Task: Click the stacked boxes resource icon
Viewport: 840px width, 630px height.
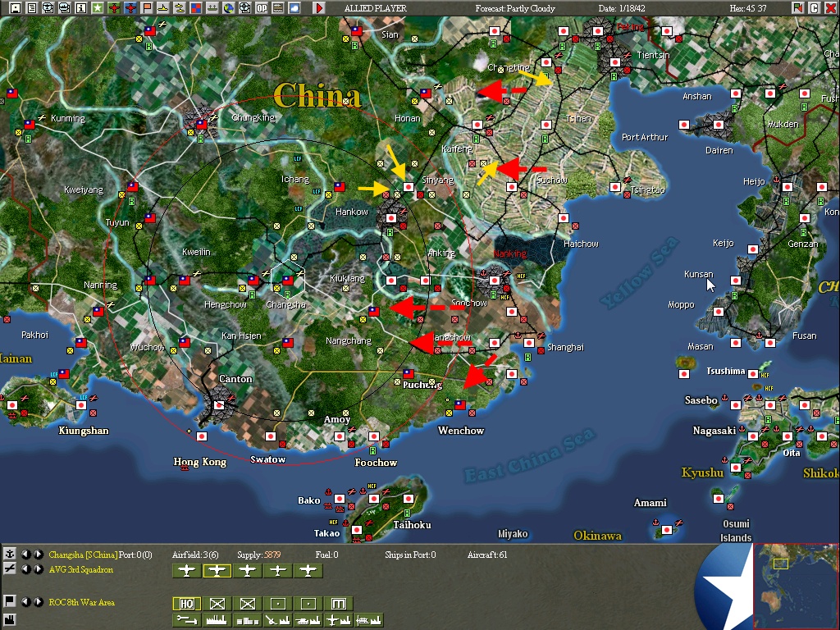Action: coord(248,620)
